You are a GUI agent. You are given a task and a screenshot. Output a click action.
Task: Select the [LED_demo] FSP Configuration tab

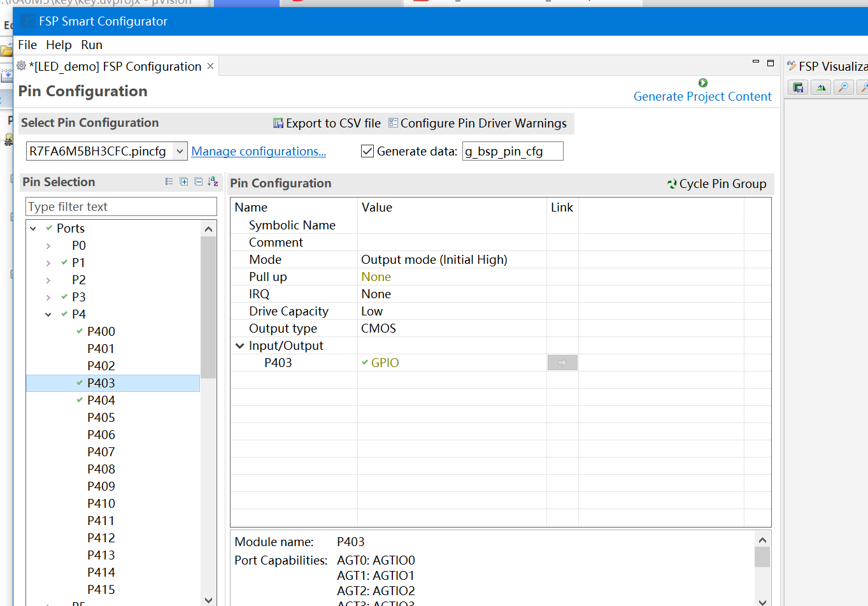point(115,66)
